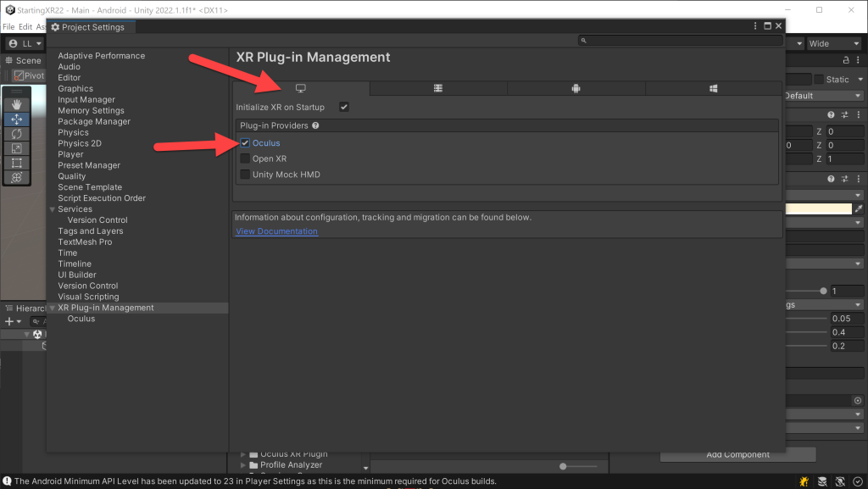Select the Transform tool in Scene toolbar

[17, 177]
